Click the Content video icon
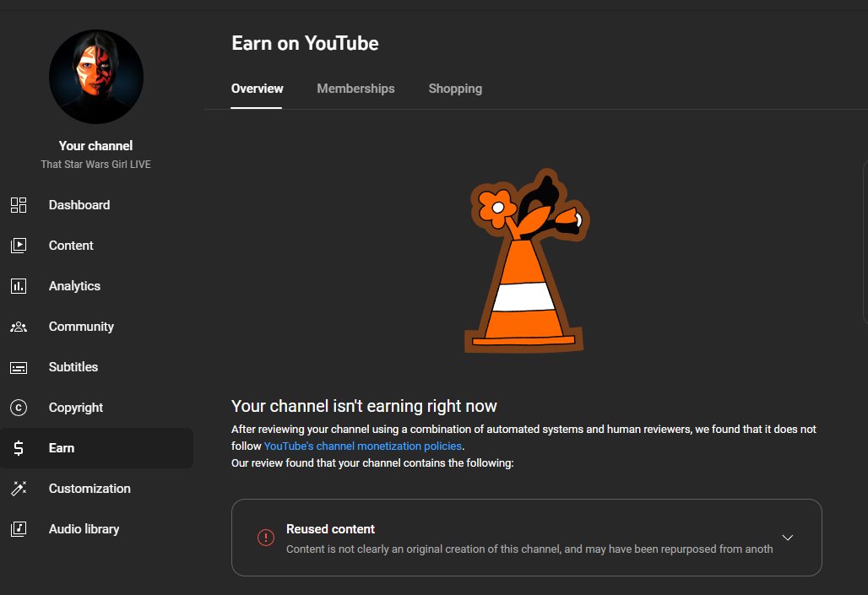868x595 pixels. [19, 246]
